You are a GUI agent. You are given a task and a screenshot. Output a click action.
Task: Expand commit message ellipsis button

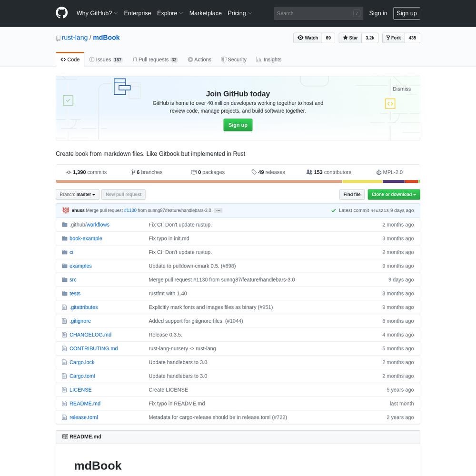coord(218,210)
